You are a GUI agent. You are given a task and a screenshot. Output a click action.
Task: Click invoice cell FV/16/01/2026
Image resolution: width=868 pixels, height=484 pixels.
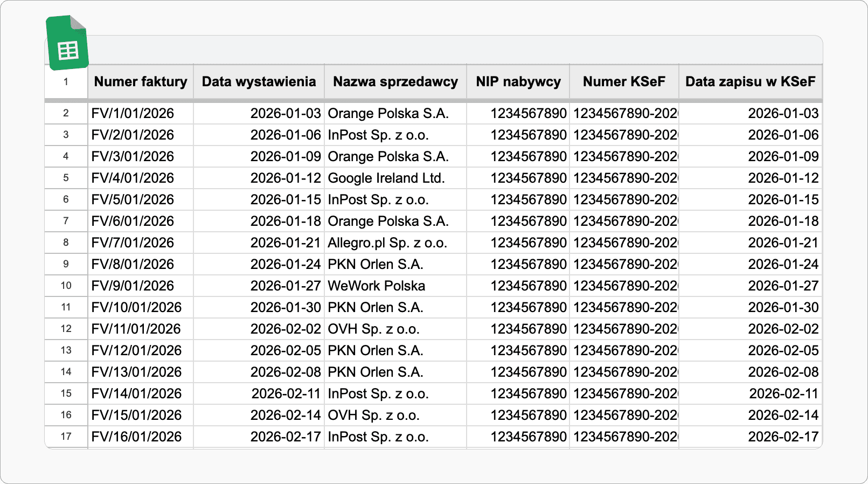(x=141, y=437)
